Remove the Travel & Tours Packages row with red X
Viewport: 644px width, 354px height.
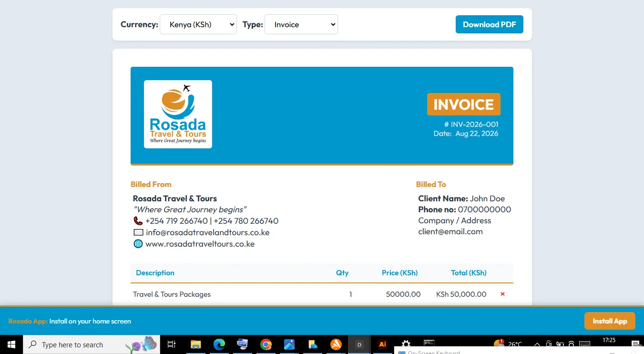coord(502,294)
